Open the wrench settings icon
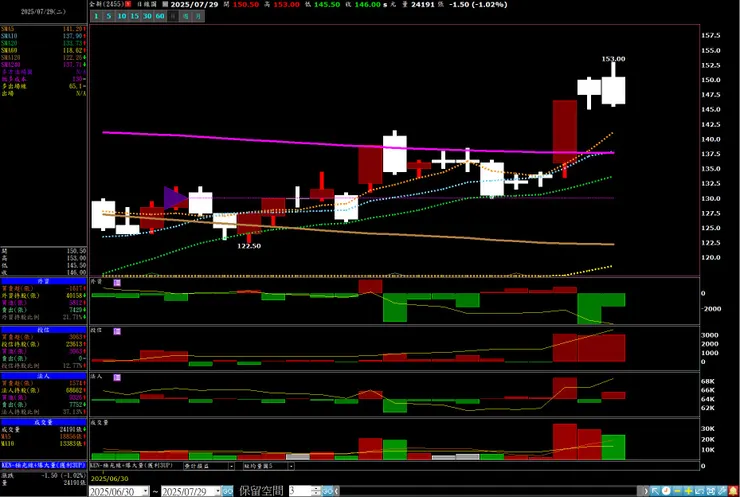The width and height of the screenshot is (740, 497). click(x=722, y=491)
